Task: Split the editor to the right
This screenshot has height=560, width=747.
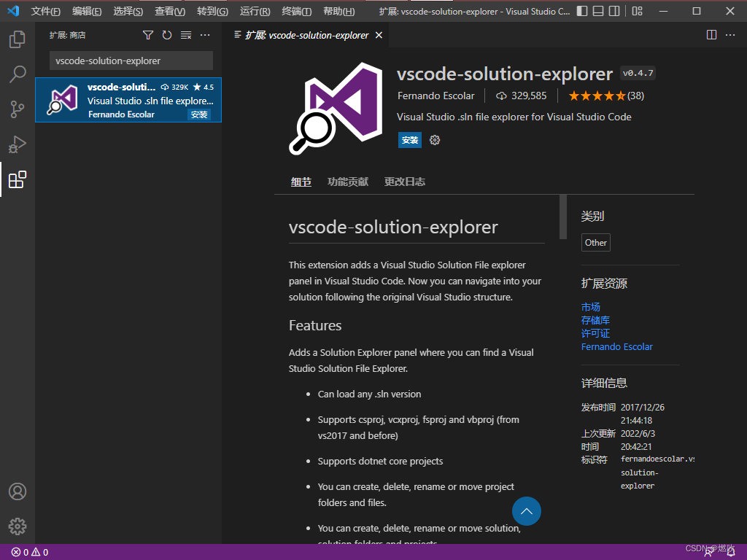Action: coord(711,35)
